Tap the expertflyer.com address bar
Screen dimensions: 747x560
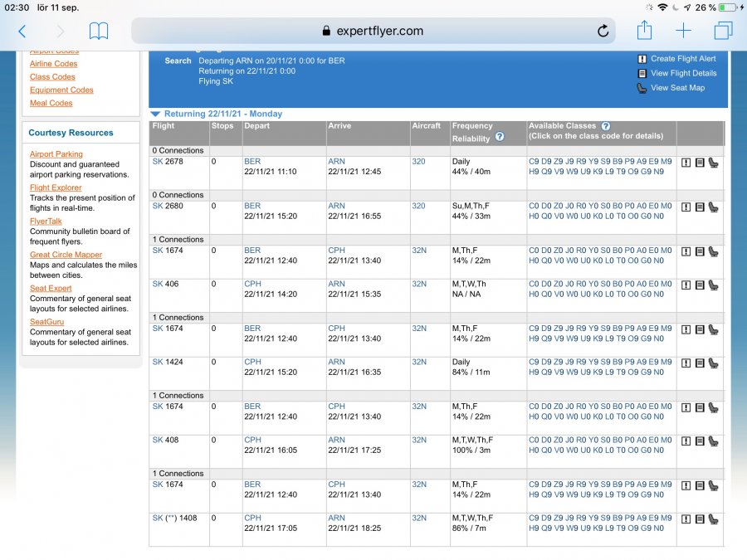373,32
